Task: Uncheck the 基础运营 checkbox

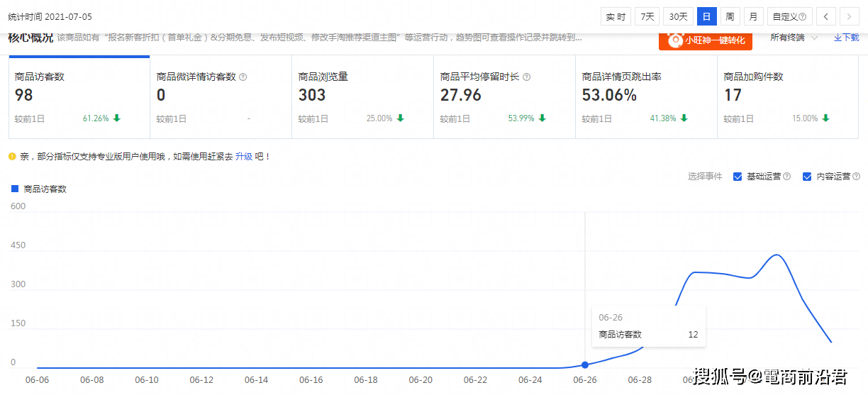Action: click(x=738, y=177)
